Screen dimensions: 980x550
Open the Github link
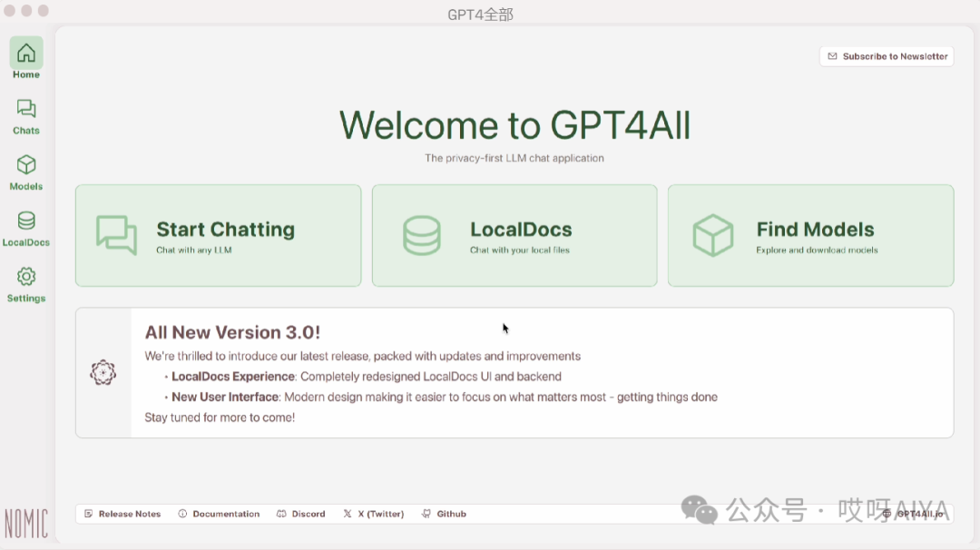445,514
